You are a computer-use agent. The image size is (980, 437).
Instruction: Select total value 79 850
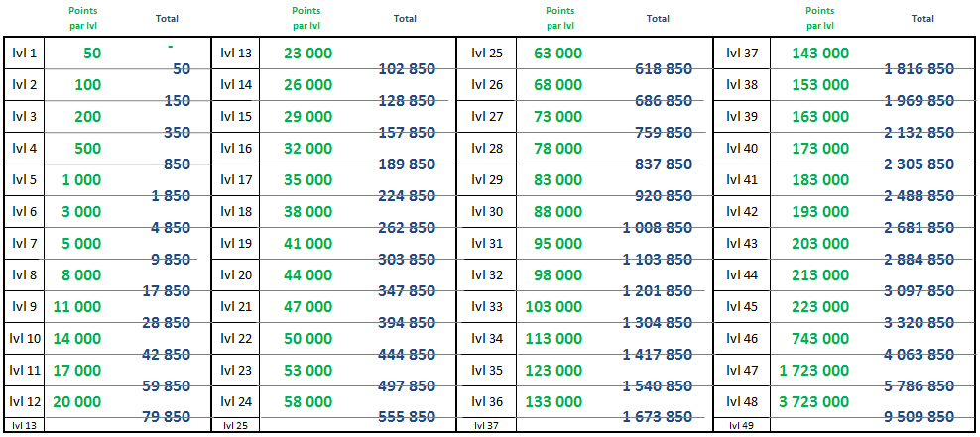[x=167, y=417]
